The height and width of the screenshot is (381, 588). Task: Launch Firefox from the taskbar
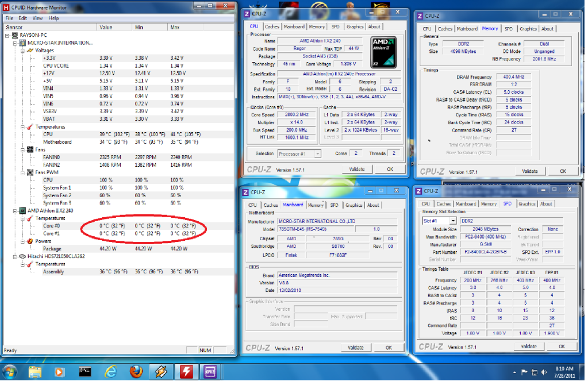coord(136,372)
